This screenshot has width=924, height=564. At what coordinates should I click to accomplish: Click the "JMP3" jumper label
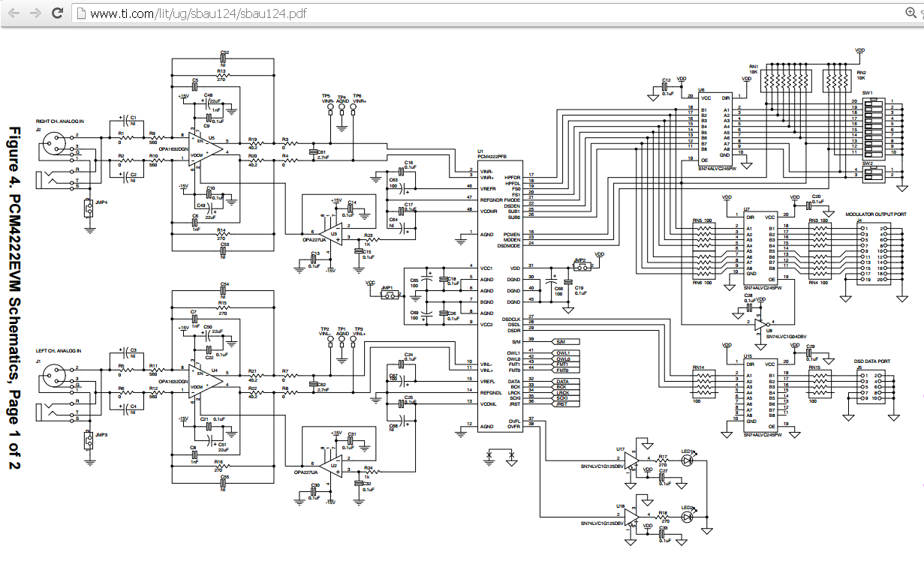(101, 434)
